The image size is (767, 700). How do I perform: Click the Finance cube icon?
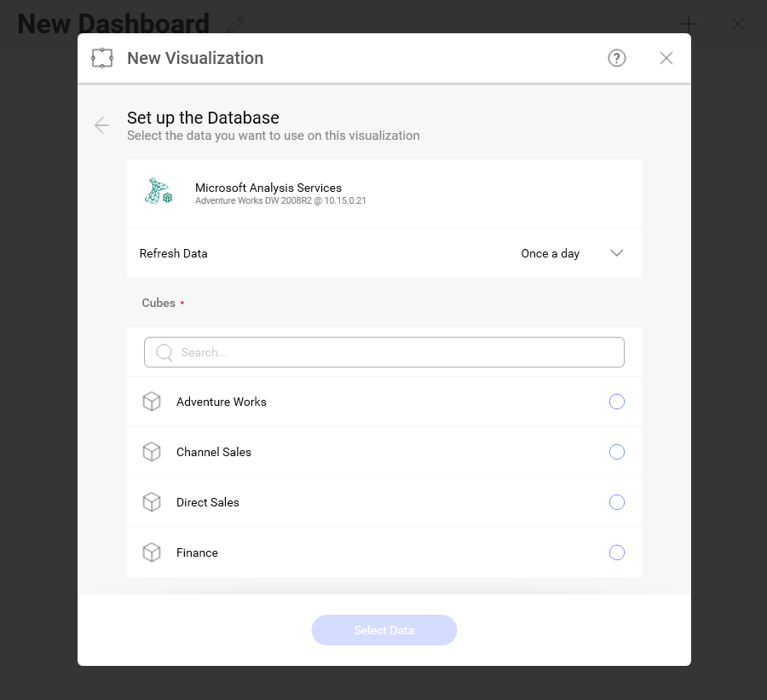click(152, 552)
